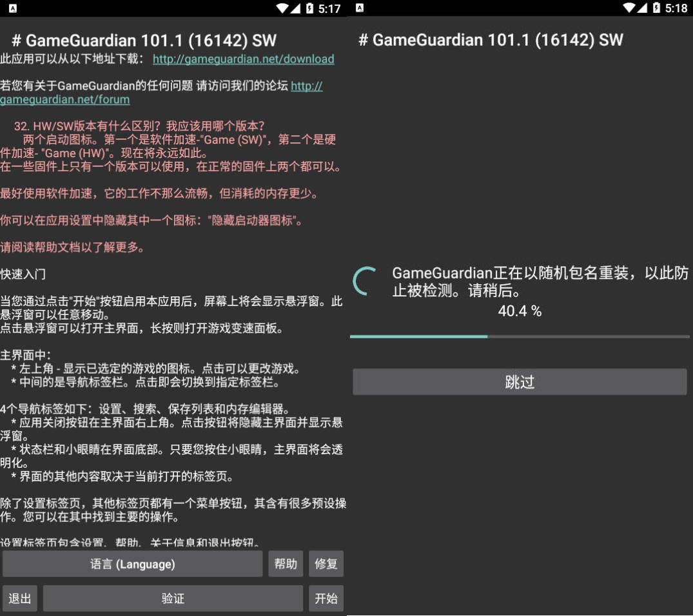Click the '主界面中:' heading
693x616 pixels.
tap(26, 355)
